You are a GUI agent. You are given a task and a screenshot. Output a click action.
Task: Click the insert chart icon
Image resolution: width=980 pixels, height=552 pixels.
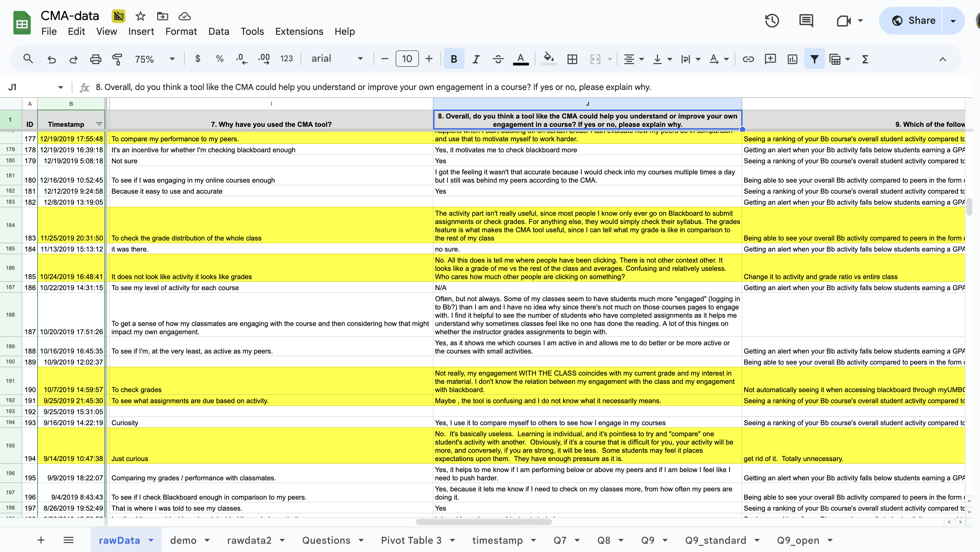point(792,59)
